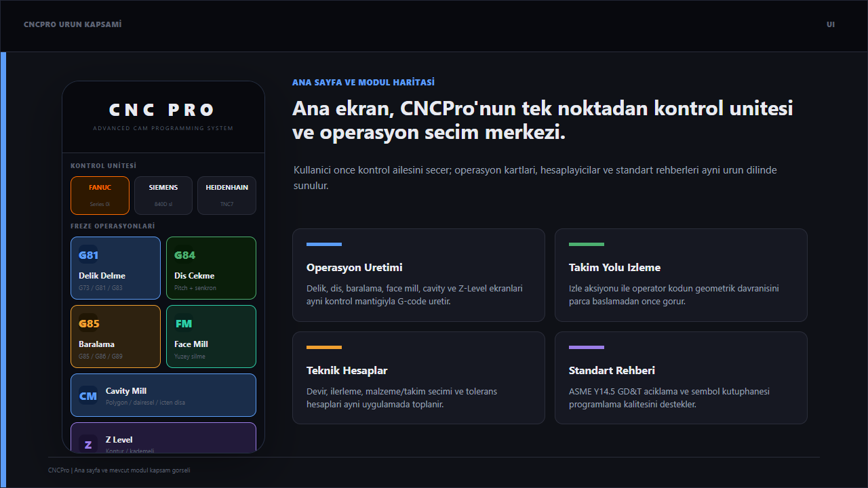Open the Dis Cekme operation
868x488 pixels.
pyautogui.click(x=211, y=268)
